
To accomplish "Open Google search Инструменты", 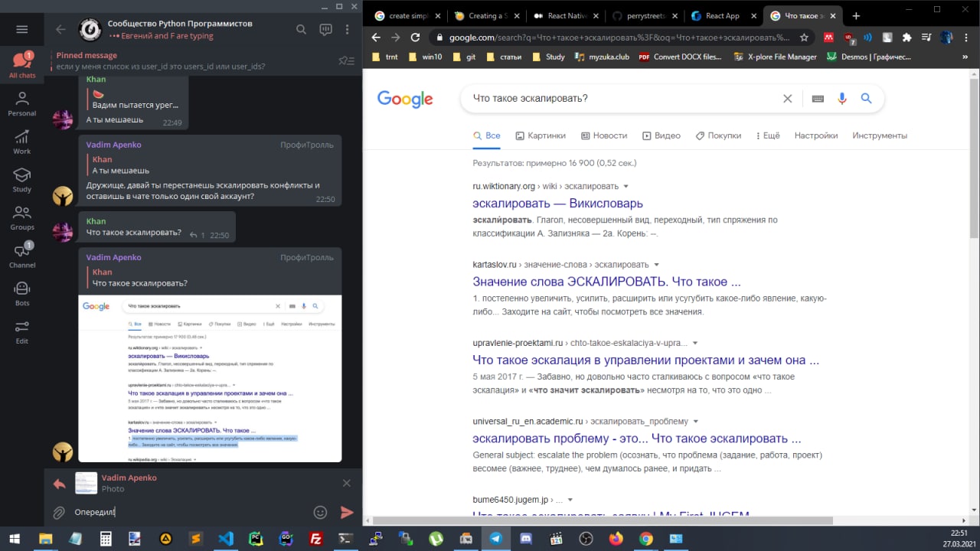I will (880, 135).
